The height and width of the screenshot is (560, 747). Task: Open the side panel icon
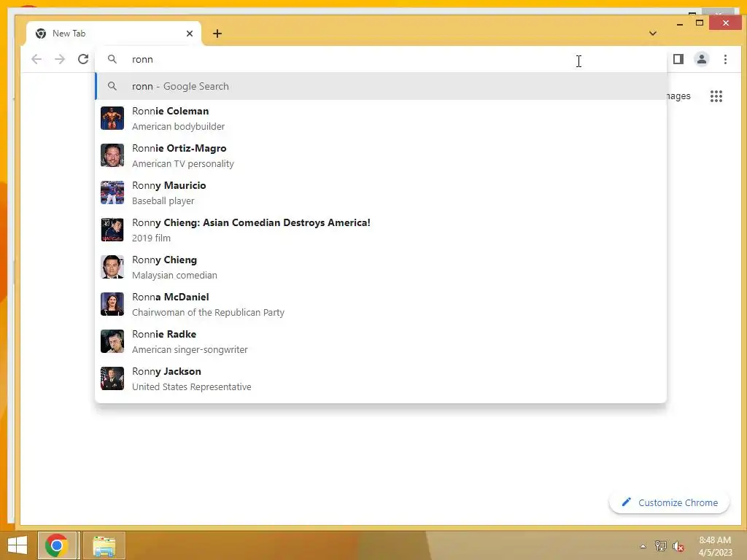click(678, 59)
